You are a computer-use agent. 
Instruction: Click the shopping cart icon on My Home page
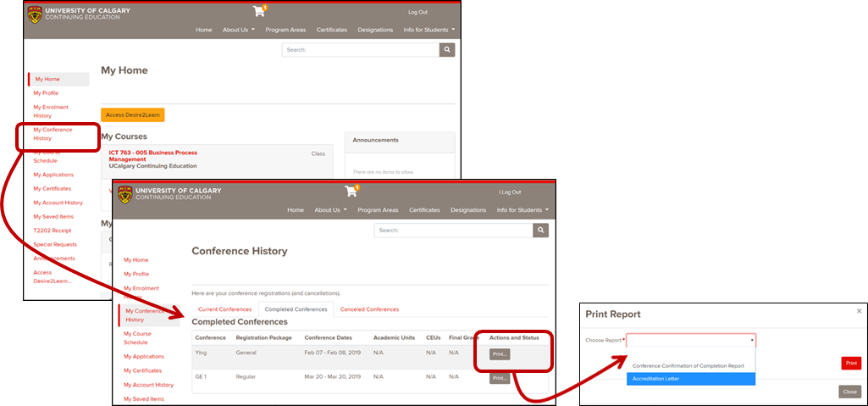tap(258, 11)
